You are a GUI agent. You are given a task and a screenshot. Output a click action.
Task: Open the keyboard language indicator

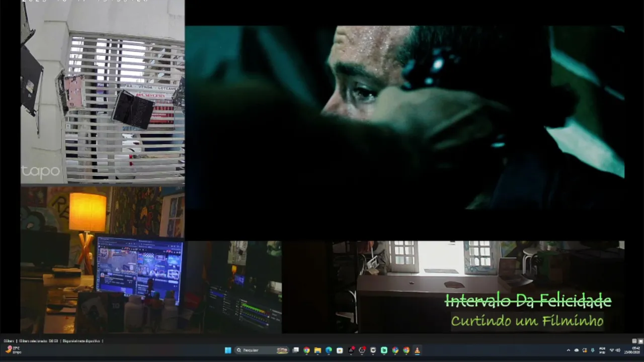(602, 350)
